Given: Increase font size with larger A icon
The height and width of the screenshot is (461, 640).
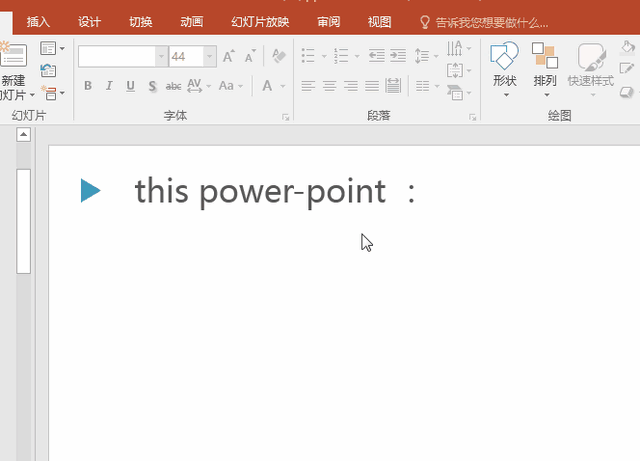Looking at the screenshot, I should pos(229,56).
